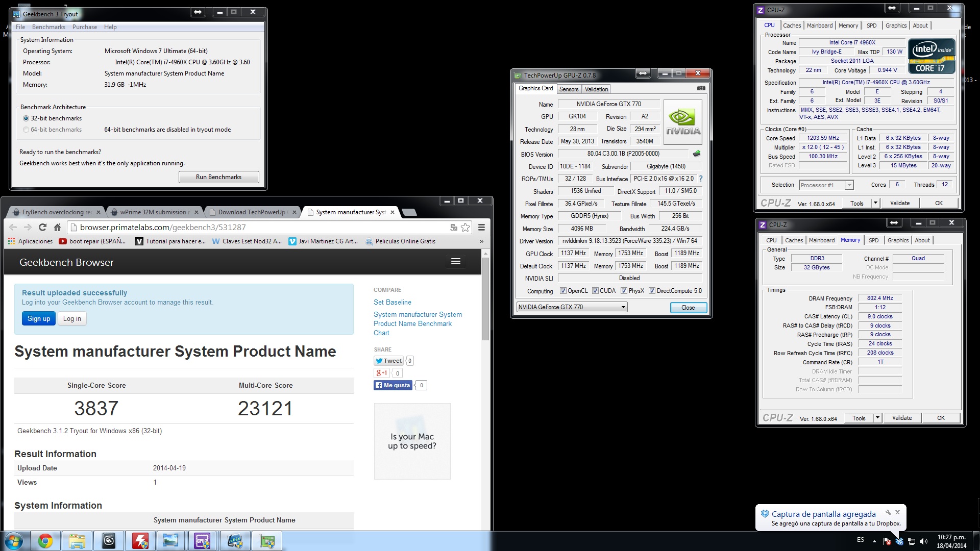This screenshot has width=980, height=551.
Task: Switch to the Sensors tab in GPU-Z
Action: 569,89
